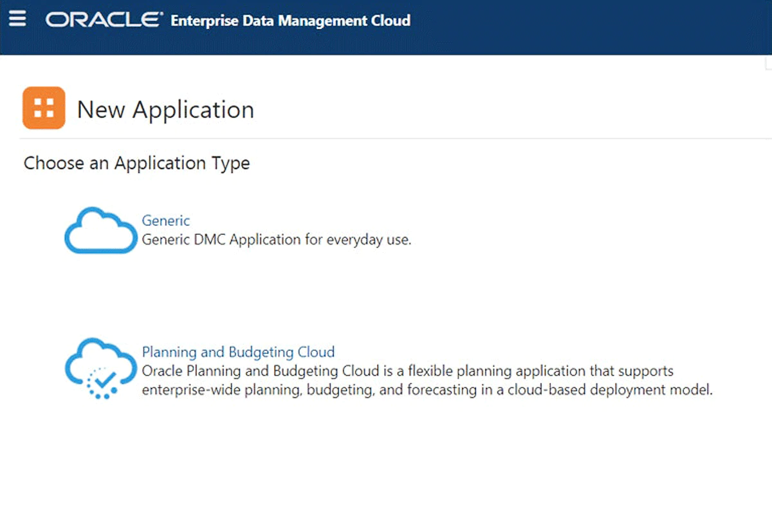
Task: Click the New Application page heading
Action: coord(165,110)
